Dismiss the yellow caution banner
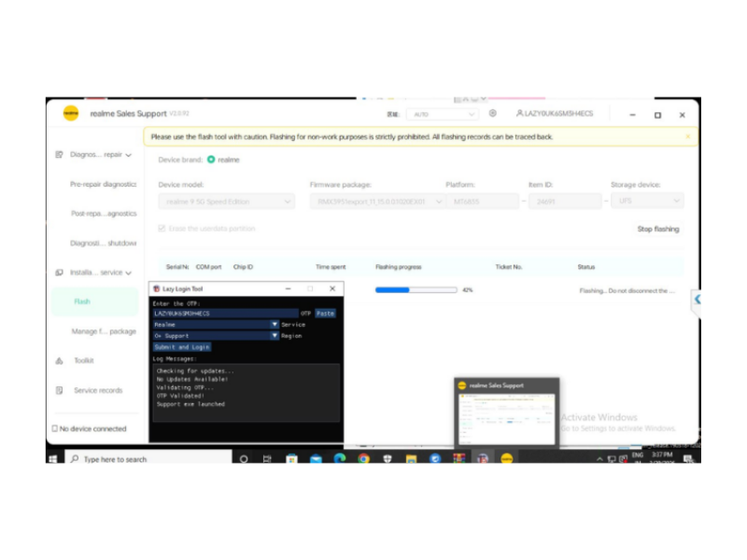Screen dimensions: 747x560 687,136
